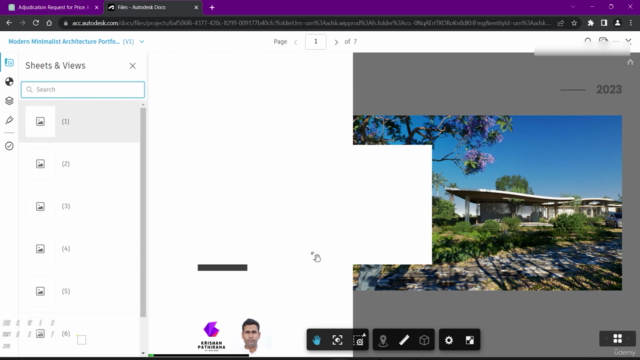Click the Search field in Sheets & Views
This screenshot has height=360, width=640.
coord(83,90)
